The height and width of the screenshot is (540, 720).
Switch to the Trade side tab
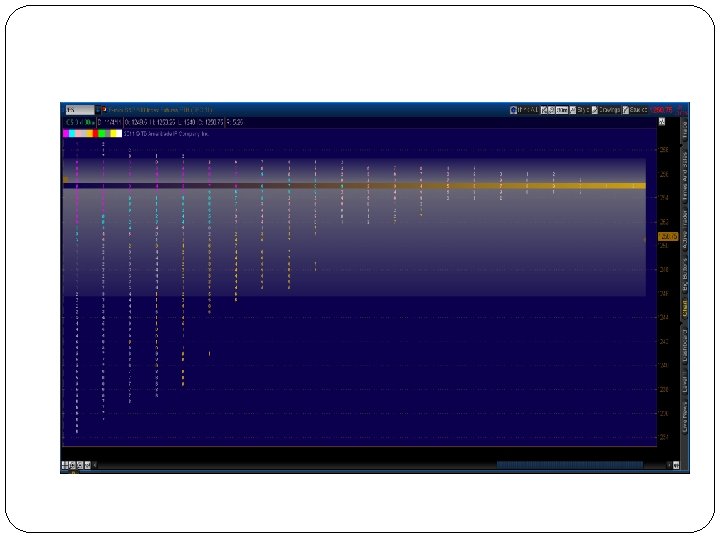coord(684,130)
